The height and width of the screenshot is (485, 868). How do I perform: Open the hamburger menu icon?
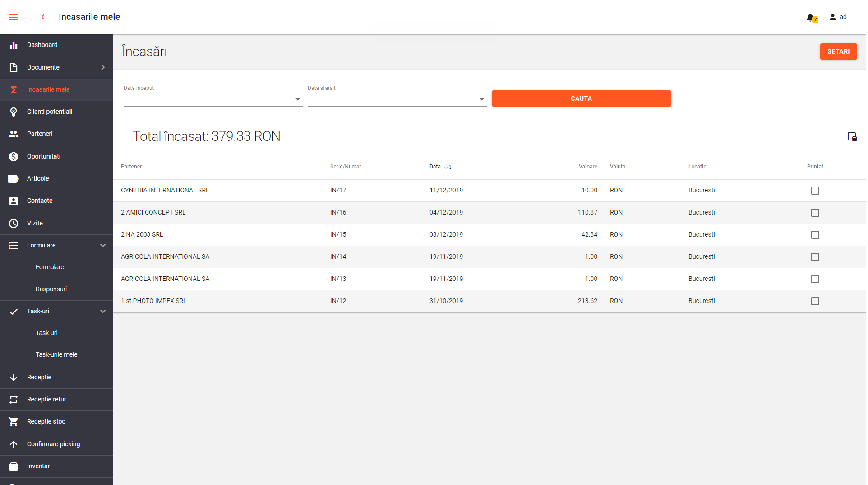[x=14, y=17]
